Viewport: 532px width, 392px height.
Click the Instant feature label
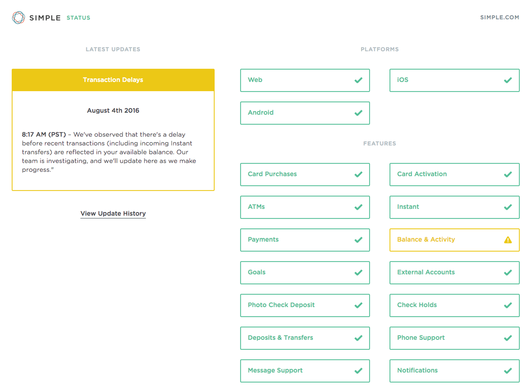[408, 207]
